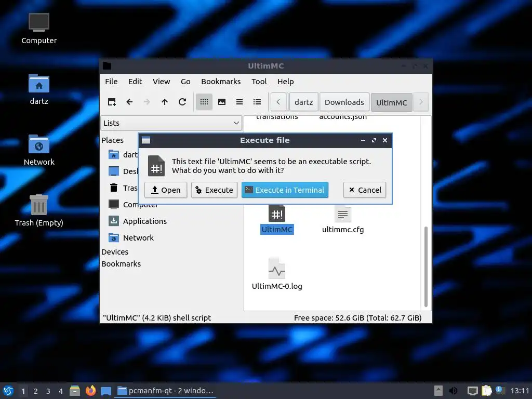Switch to Icon view mode

204,102
